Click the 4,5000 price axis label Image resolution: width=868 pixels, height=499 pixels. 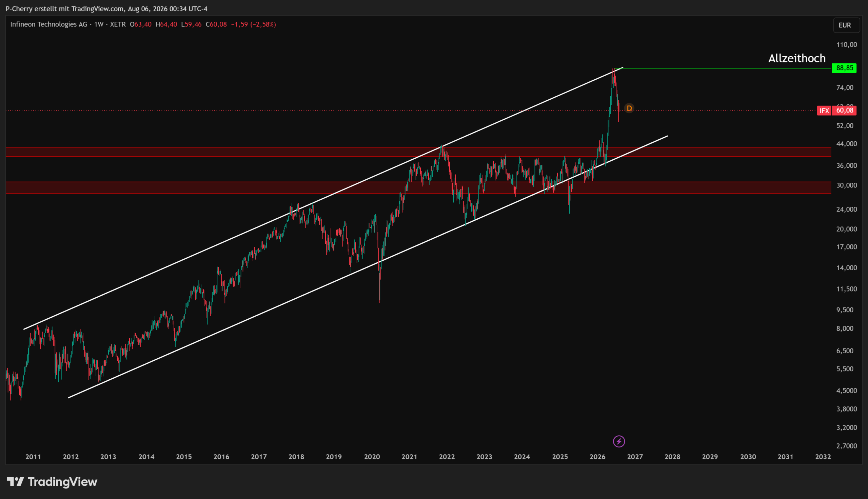846,391
